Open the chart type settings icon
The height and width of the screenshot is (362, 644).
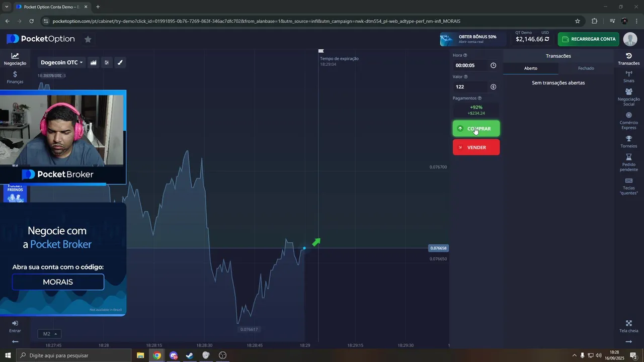(x=94, y=62)
